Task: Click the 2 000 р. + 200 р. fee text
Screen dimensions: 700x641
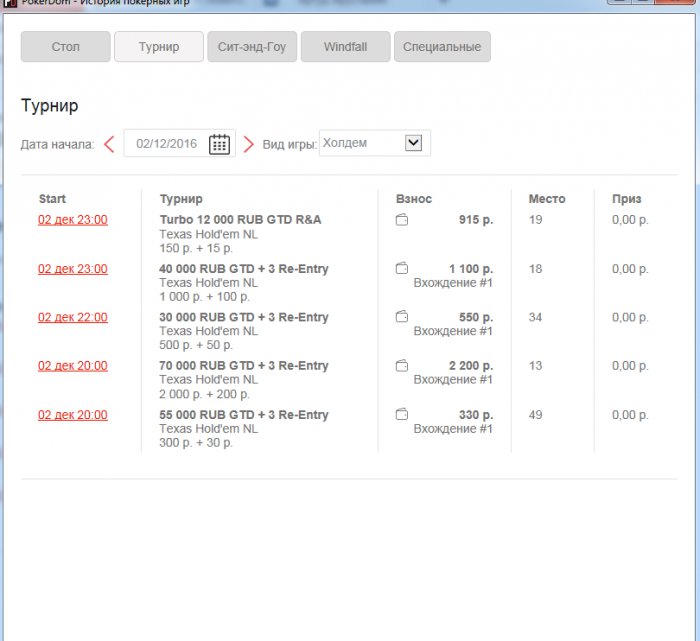Action: click(204, 394)
